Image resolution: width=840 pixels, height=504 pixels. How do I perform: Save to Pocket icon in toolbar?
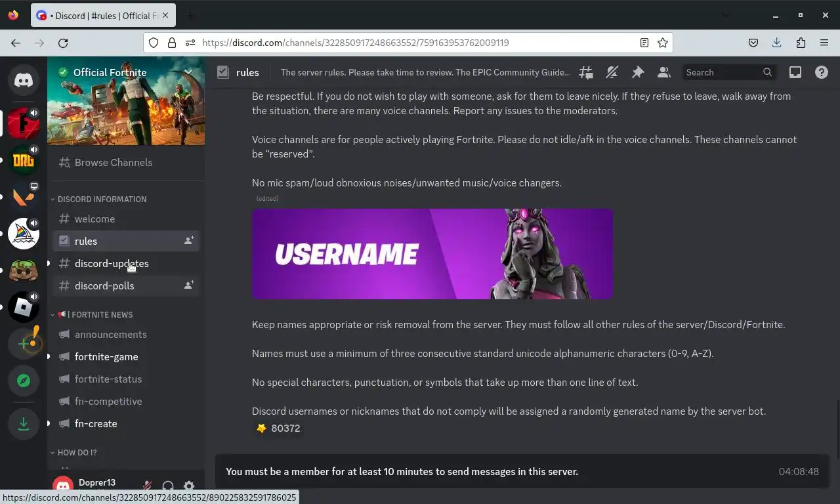(753, 43)
